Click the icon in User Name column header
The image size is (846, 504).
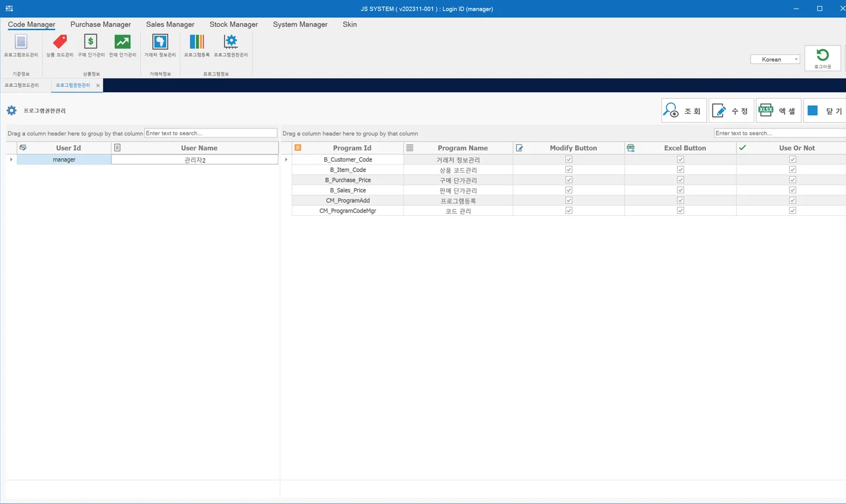117,148
